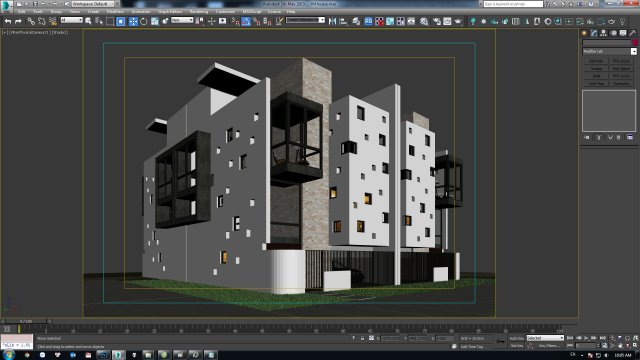Open the Customize menu
Viewport: 640px width, 360px height.
[x=225, y=12]
